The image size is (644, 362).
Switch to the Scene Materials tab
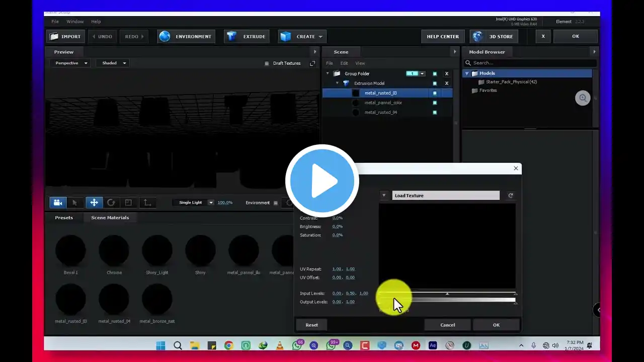[x=110, y=218]
